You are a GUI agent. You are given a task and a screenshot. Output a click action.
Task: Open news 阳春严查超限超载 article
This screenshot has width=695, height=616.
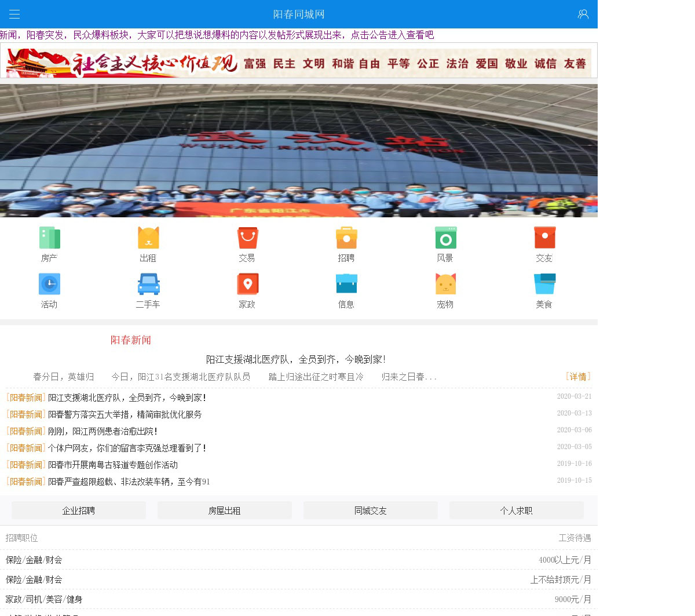coord(129,482)
